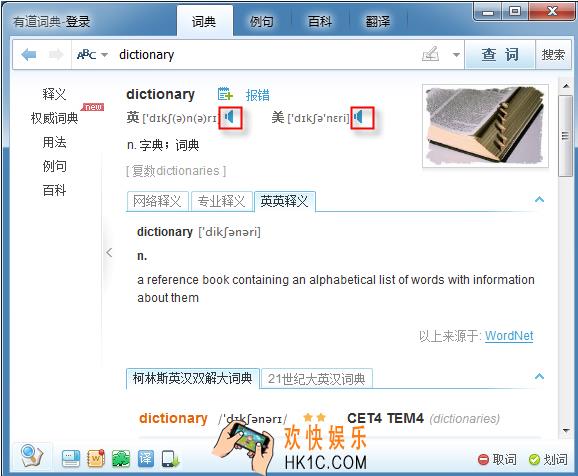The height and width of the screenshot is (476, 578).
Task: Open the 英英释义 tab
Action: coord(285,201)
